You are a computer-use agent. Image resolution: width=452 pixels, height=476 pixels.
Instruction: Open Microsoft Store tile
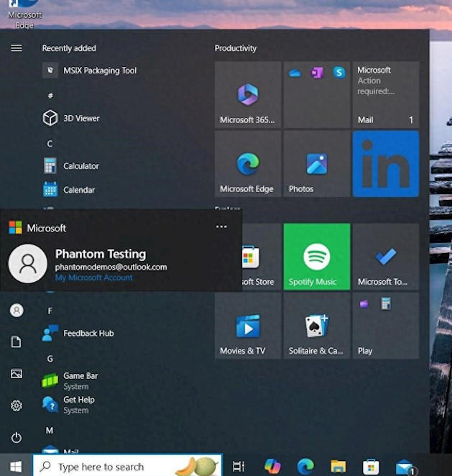(262, 257)
